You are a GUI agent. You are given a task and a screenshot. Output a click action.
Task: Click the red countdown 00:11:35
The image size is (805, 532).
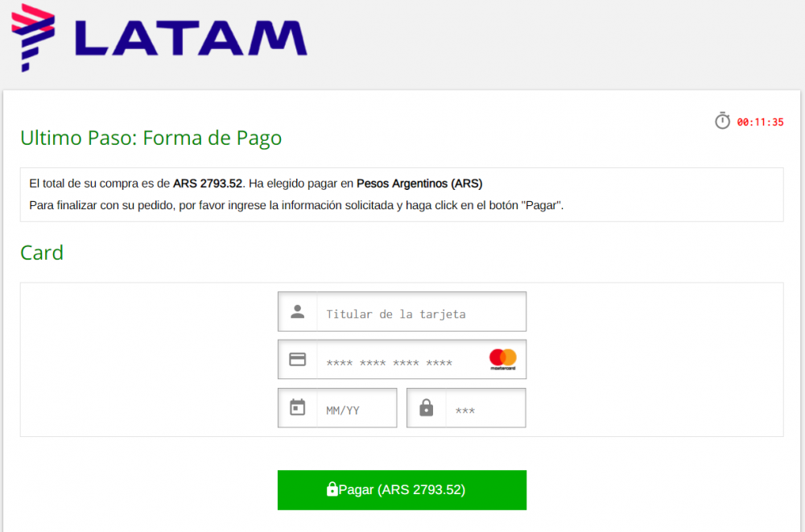pos(761,122)
